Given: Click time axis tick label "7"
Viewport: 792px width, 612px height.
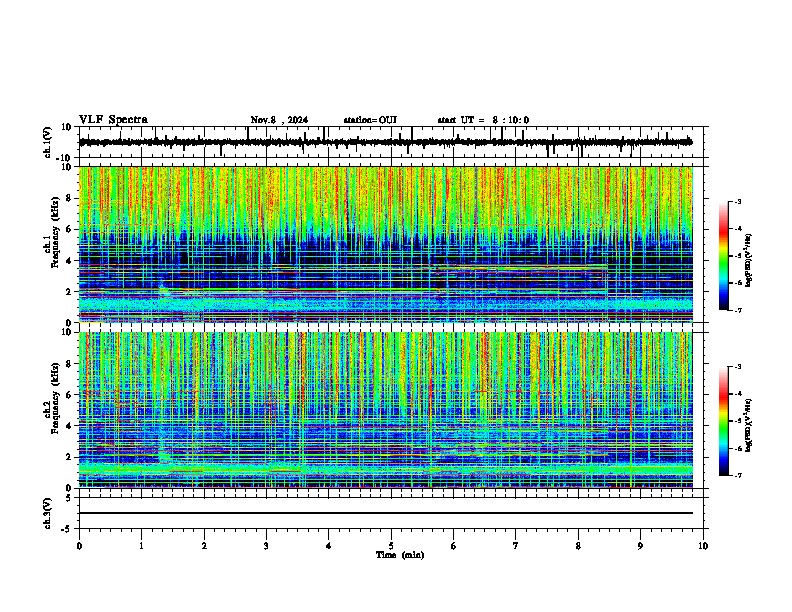Looking at the screenshot, I should pyautogui.click(x=516, y=546).
